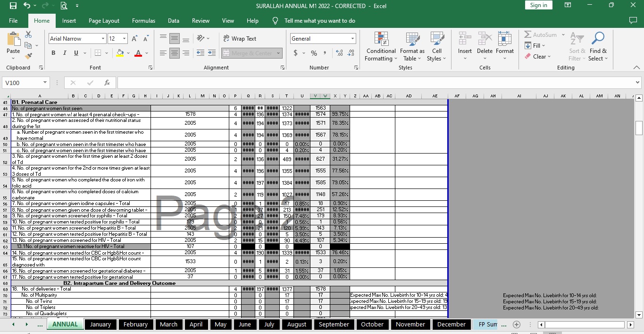Image resolution: width=644 pixels, height=334 pixels.
Task: Apply Percent Style
Action: [x=314, y=53]
